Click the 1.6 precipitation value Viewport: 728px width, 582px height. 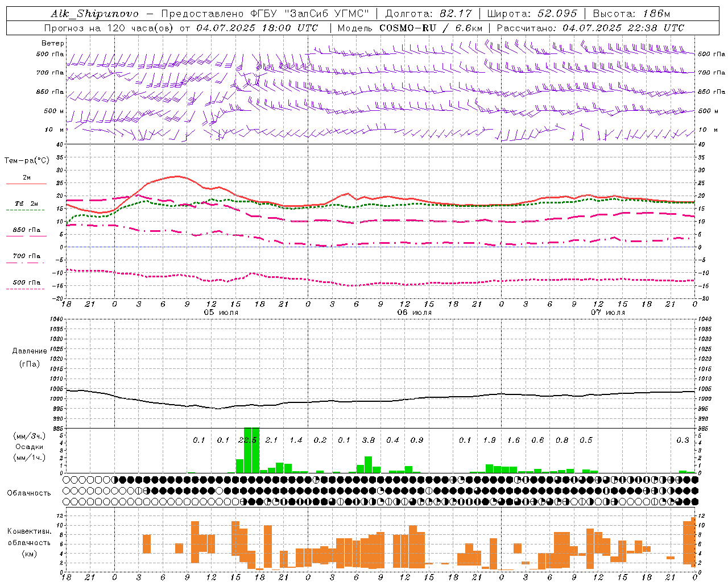(514, 440)
